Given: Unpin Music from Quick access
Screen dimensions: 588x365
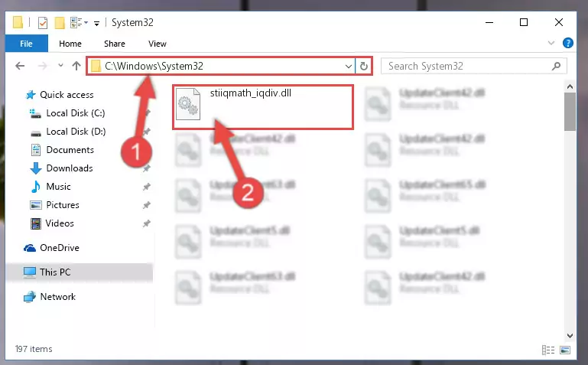Looking at the screenshot, I should (x=147, y=187).
